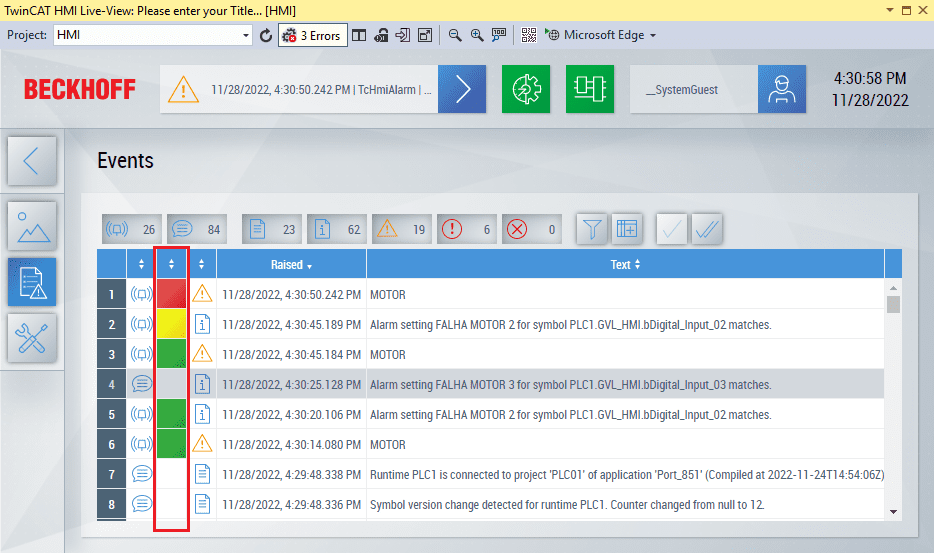Click the green circuit diagram button
The width and height of the screenshot is (934, 553).
(590, 89)
